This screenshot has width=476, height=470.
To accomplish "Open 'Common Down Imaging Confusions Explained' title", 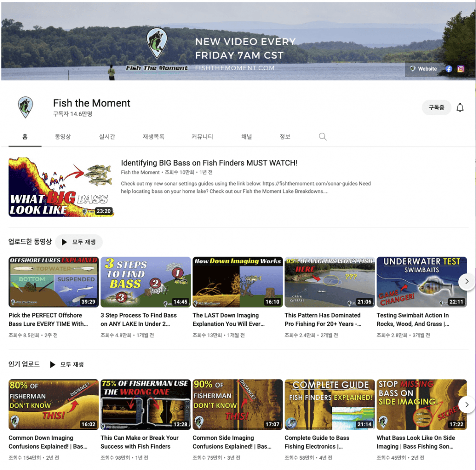I will (48, 442).
